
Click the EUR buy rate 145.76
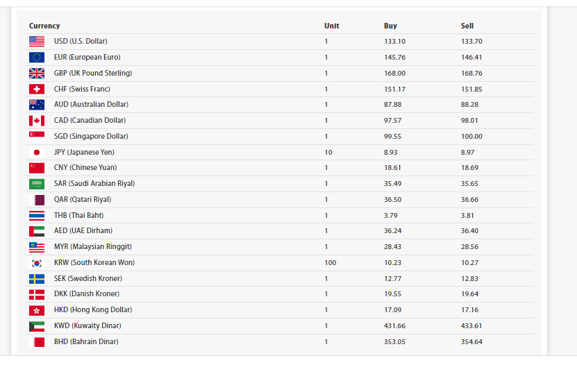click(x=394, y=58)
